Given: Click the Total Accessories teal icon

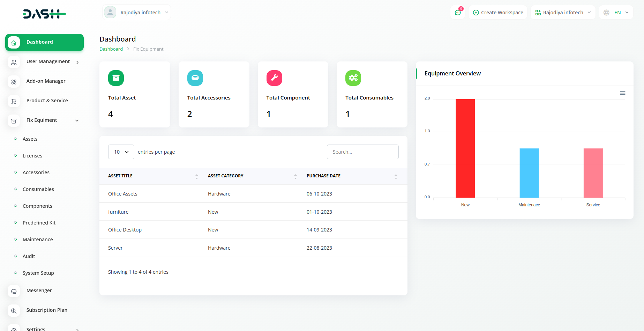Looking at the screenshot, I should pos(195,78).
